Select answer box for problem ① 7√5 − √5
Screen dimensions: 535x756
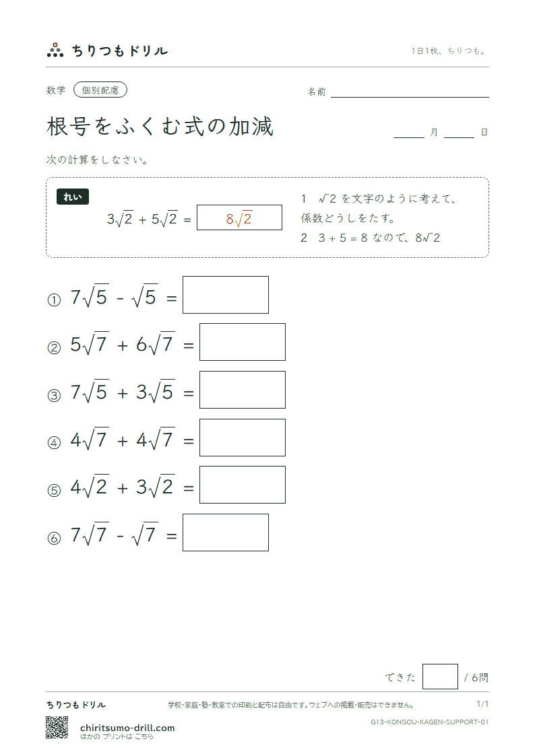pos(226,295)
